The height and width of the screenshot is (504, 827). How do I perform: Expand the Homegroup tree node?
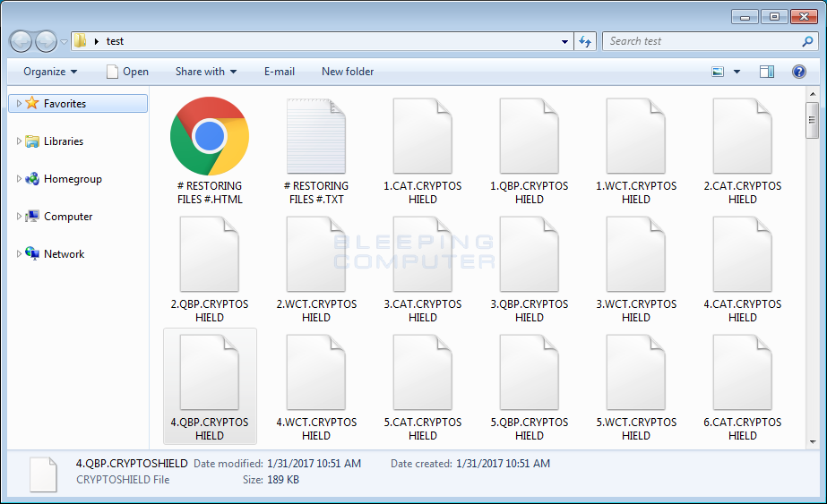pyautogui.click(x=19, y=179)
